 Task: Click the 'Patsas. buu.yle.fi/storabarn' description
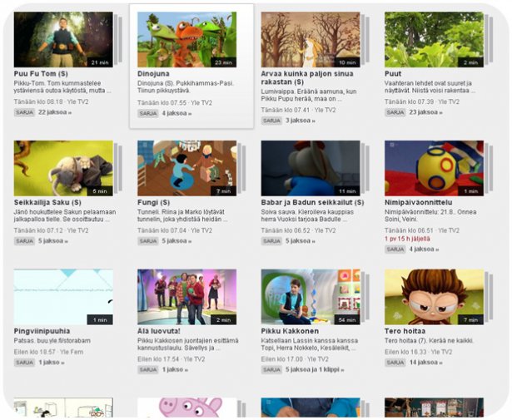[52, 341]
